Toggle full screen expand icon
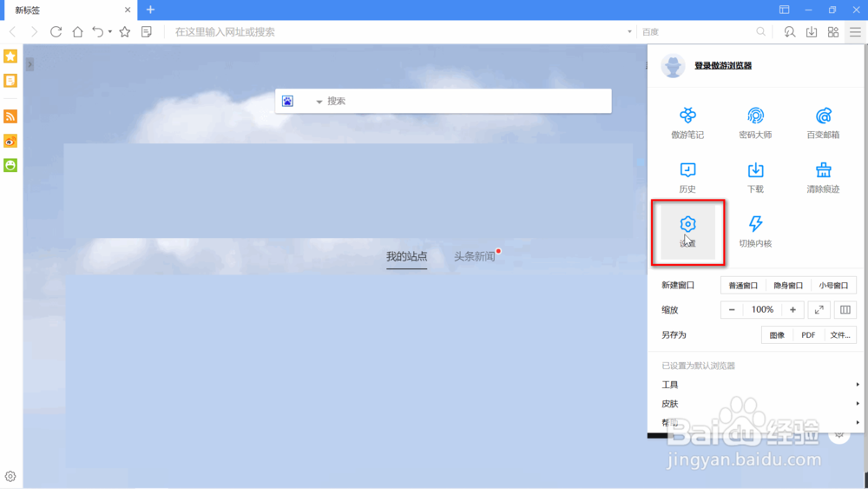868x489 pixels. [819, 310]
